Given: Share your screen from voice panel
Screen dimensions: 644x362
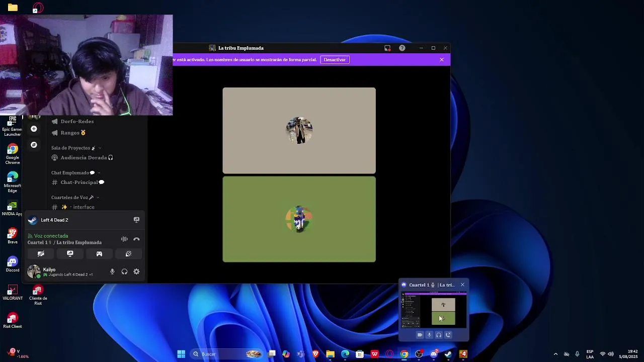Looking at the screenshot, I should (x=70, y=254).
